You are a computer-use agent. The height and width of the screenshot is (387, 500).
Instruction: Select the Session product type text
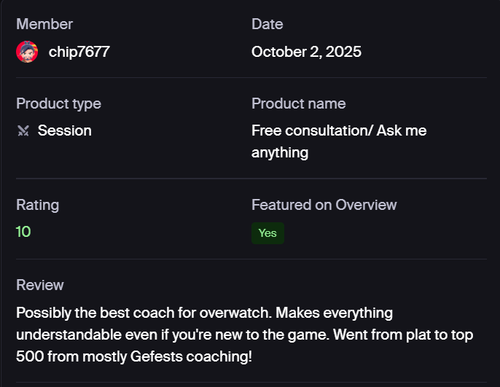pos(65,130)
